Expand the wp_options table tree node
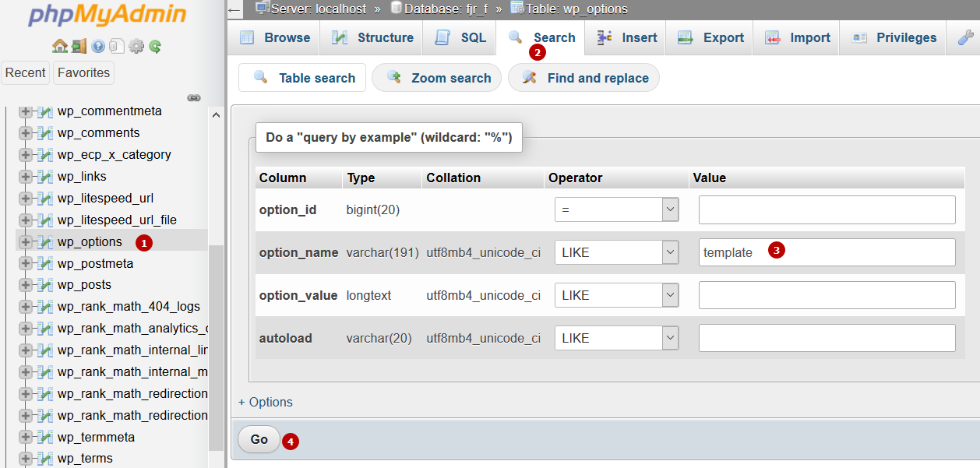 pyautogui.click(x=26, y=242)
